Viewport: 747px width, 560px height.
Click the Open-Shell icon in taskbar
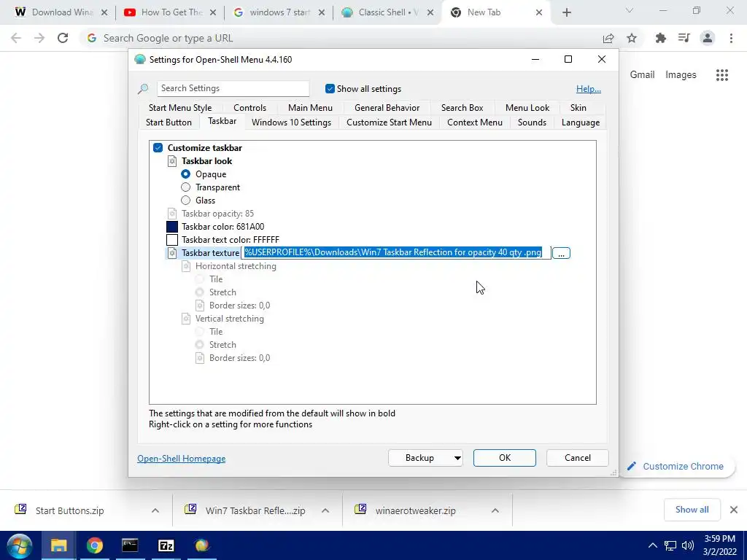coord(201,545)
